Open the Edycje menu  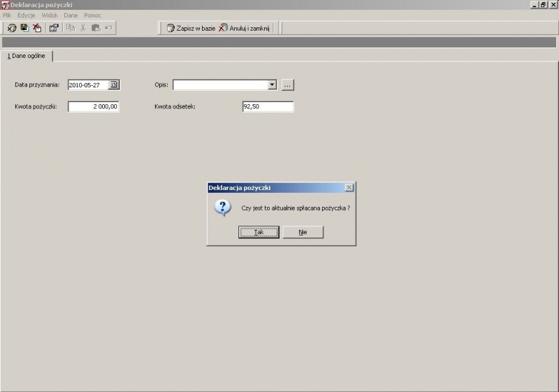(27, 15)
